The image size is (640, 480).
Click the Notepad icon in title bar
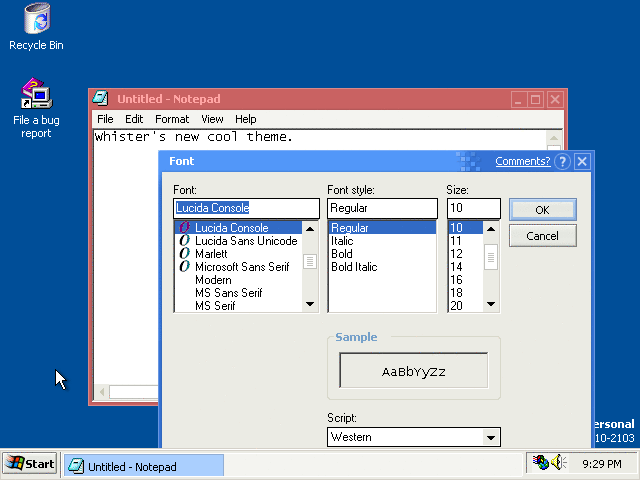pyautogui.click(x=100, y=98)
